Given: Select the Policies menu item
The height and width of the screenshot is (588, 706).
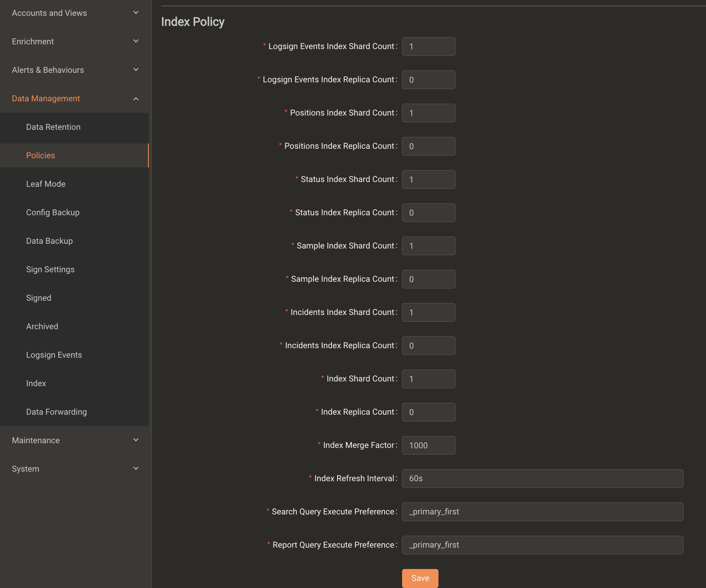Looking at the screenshot, I should coord(74,156).
